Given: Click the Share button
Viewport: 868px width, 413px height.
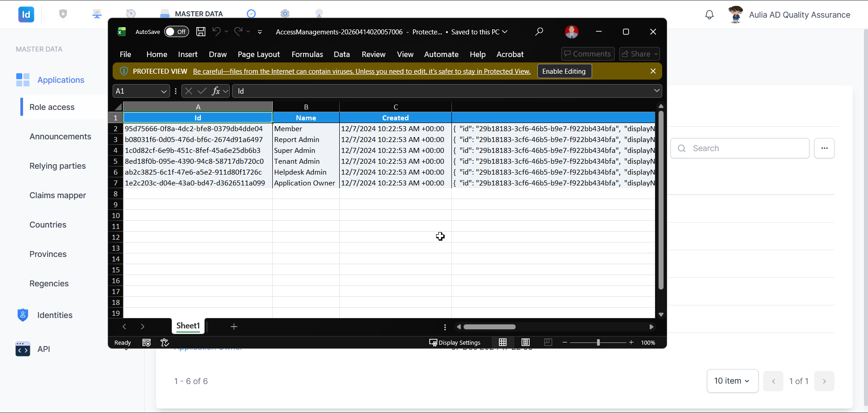Looking at the screenshot, I should coord(640,54).
